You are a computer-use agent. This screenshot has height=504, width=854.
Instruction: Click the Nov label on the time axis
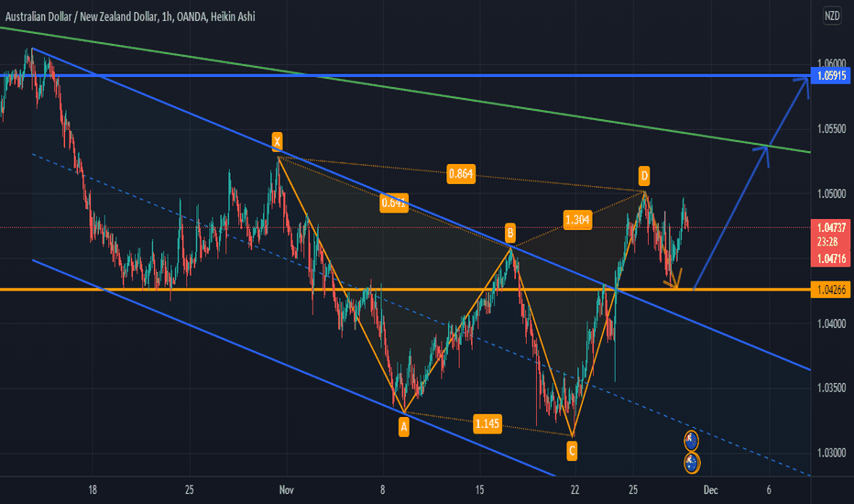(x=287, y=490)
